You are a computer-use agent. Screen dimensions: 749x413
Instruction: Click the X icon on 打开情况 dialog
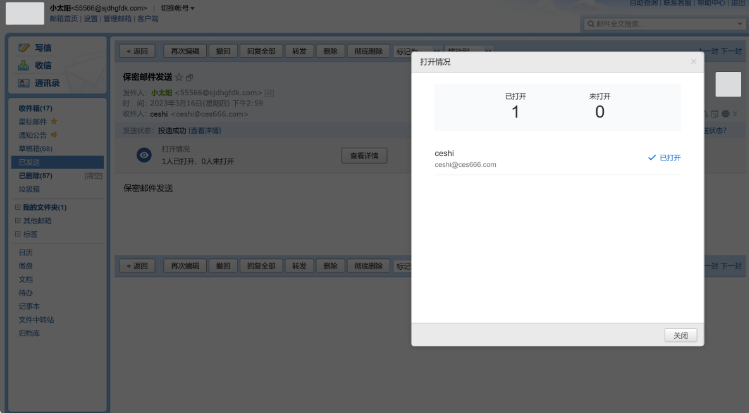[x=694, y=62]
